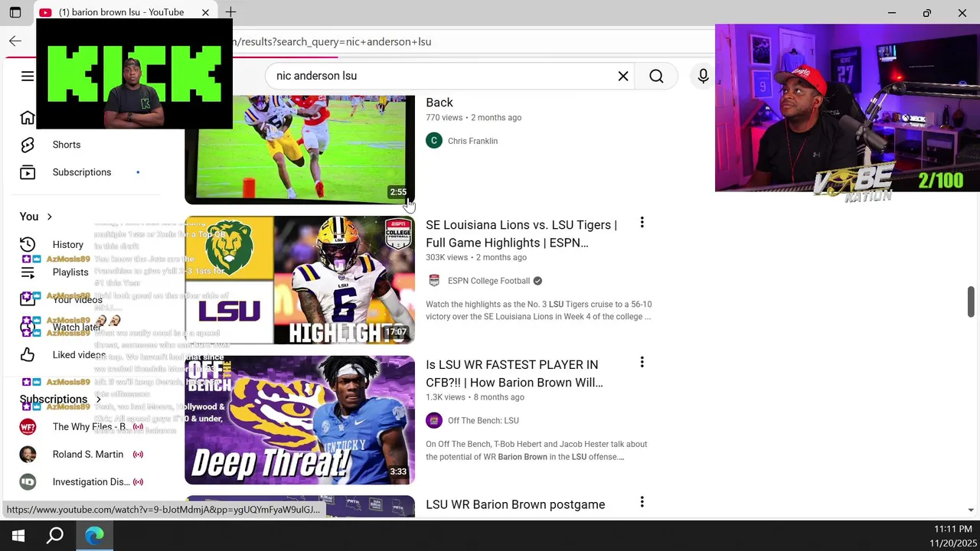Open SE Louisiana Lions vs. LSU Tigers title
The height and width of the screenshot is (551, 980).
pyautogui.click(x=521, y=233)
